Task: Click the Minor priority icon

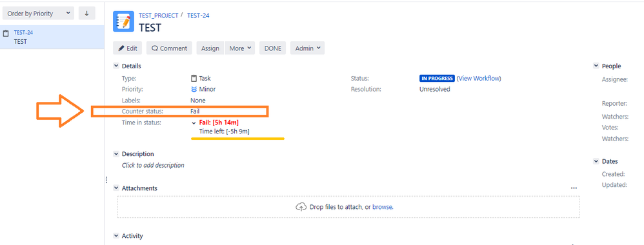Action: (x=194, y=89)
